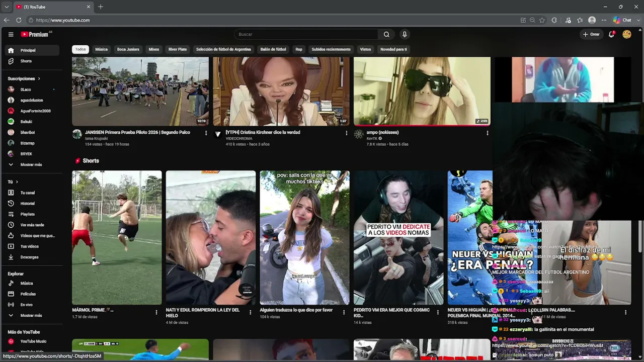The width and height of the screenshot is (644, 362).
Task: Go back with browser back arrow
Action: click(x=7, y=20)
